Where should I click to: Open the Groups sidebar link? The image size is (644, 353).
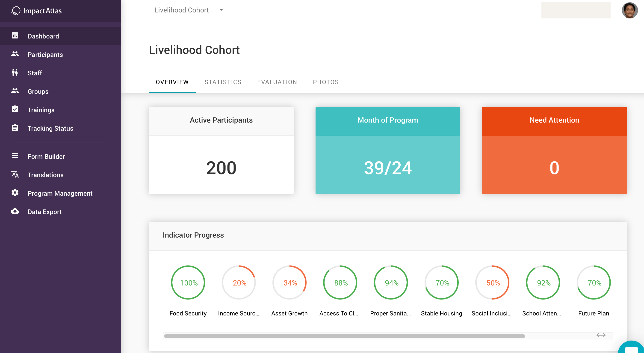tap(38, 91)
